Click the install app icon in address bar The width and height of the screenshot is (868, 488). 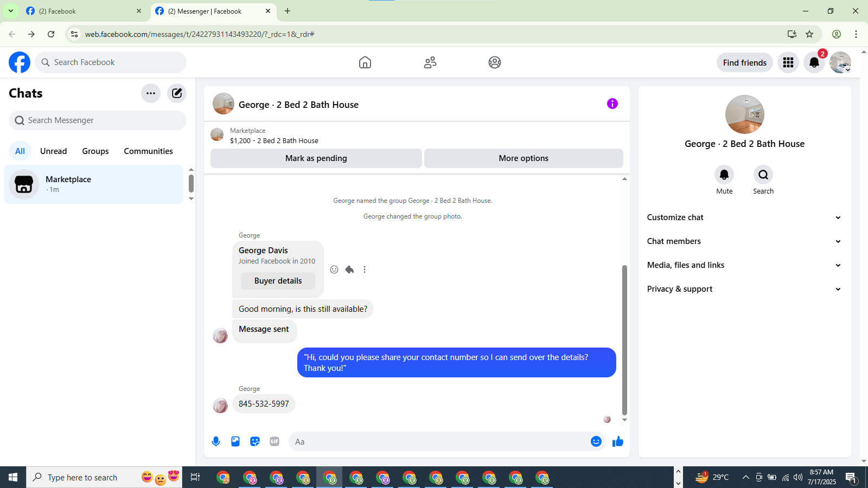[x=792, y=34]
